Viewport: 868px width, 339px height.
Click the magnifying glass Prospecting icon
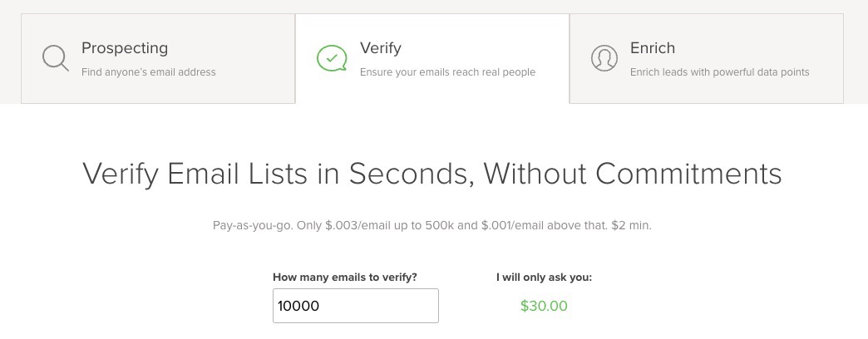(56, 58)
